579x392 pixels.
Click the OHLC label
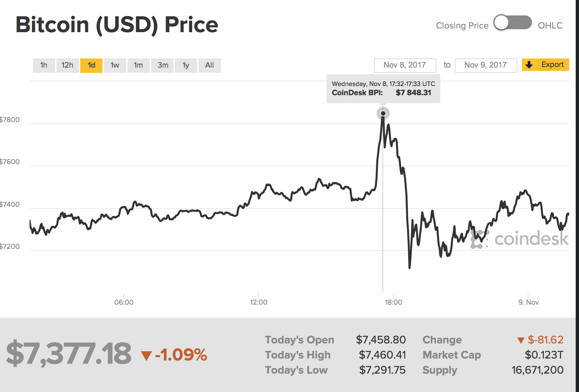coord(550,26)
